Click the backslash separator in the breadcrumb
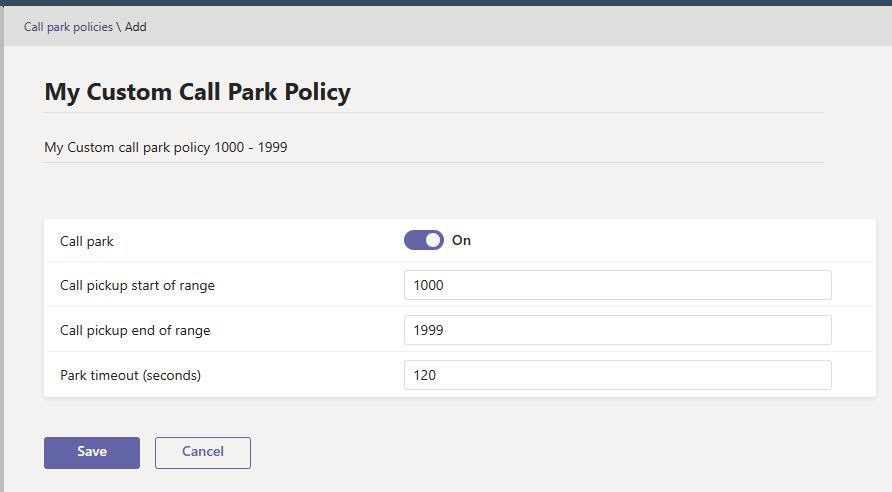The image size is (892, 492). (x=119, y=27)
